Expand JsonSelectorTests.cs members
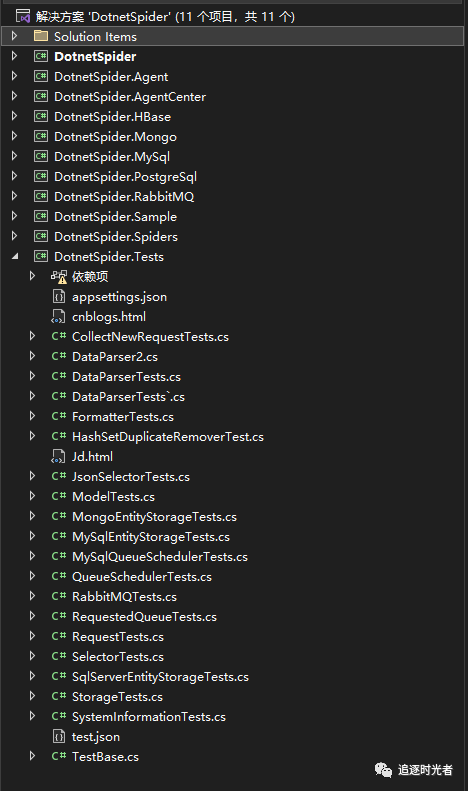The height and width of the screenshot is (791, 468). point(32,476)
